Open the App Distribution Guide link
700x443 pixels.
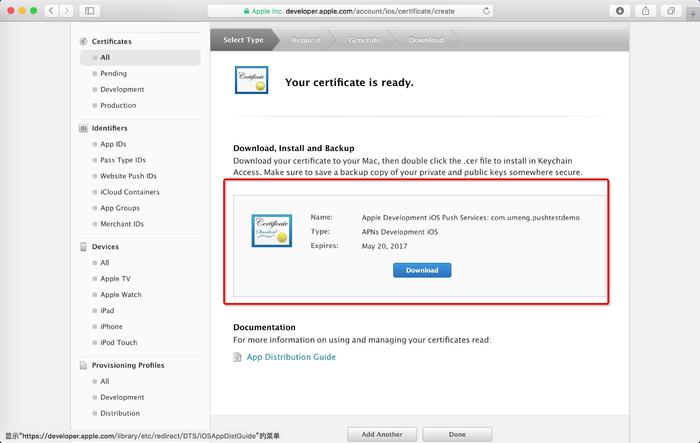click(x=291, y=357)
